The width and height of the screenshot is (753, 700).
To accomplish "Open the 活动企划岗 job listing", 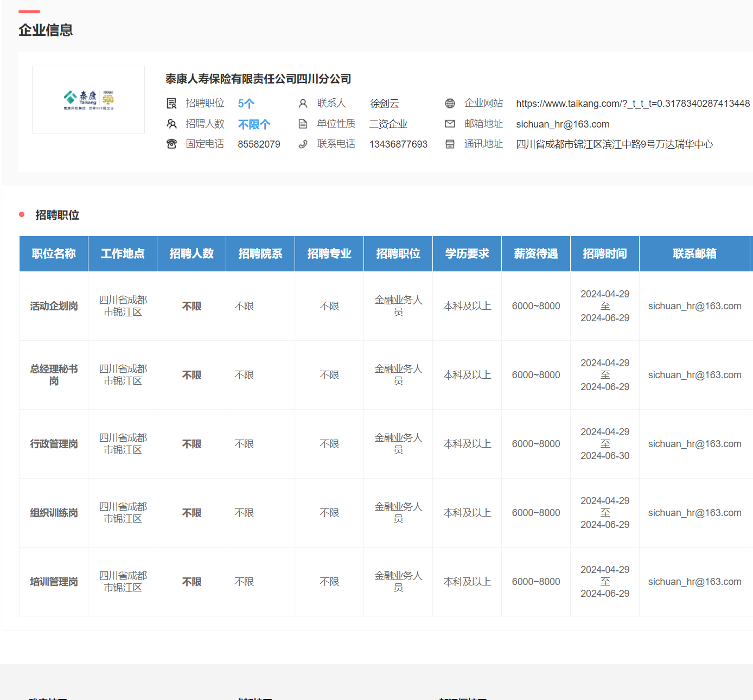I will pos(54,306).
